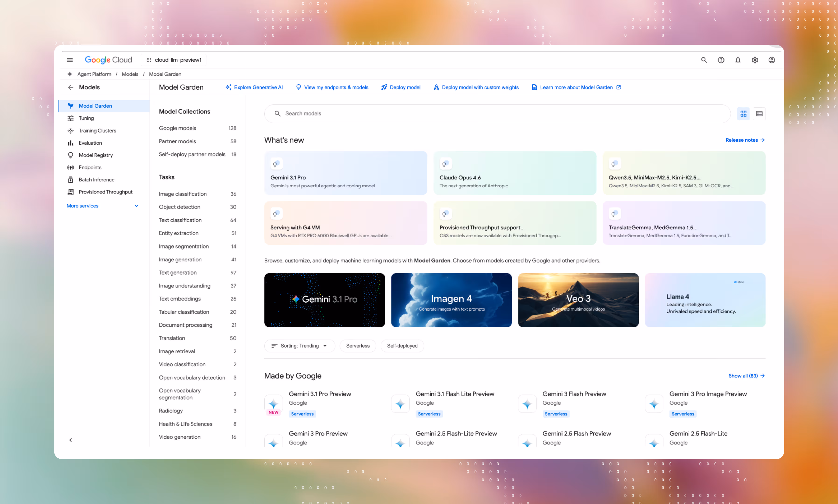Click the Evaluation bar chart icon
Image resolution: width=838 pixels, height=504 pixels.
[x=70, y=143]
